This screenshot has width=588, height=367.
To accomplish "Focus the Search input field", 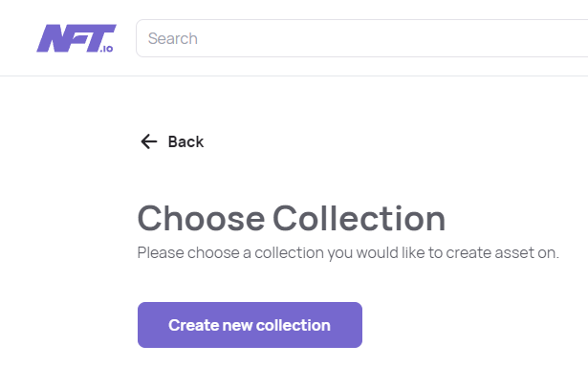I will pos(361,38).
